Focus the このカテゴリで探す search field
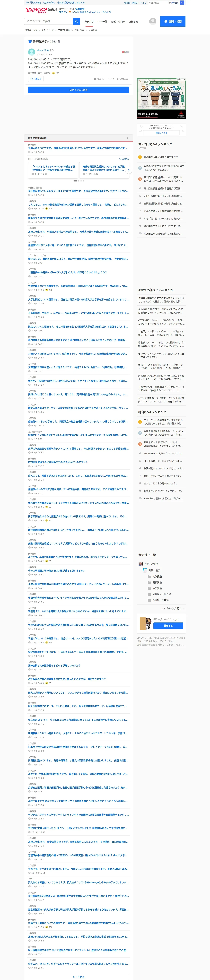Viewport: 210px width, 980px height. [49, 21]
